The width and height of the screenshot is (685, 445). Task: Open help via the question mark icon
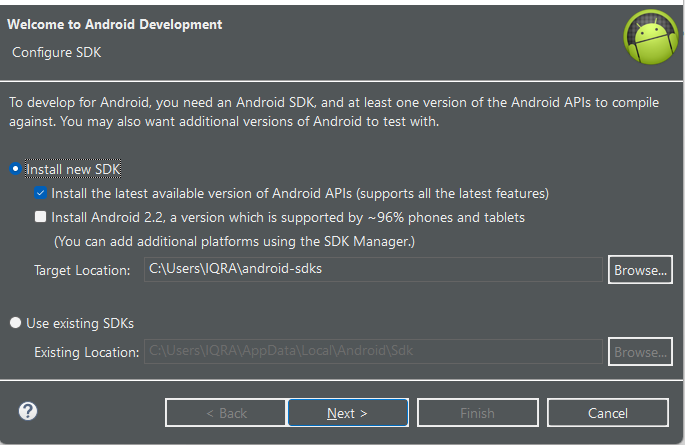(x=28, y=411)
